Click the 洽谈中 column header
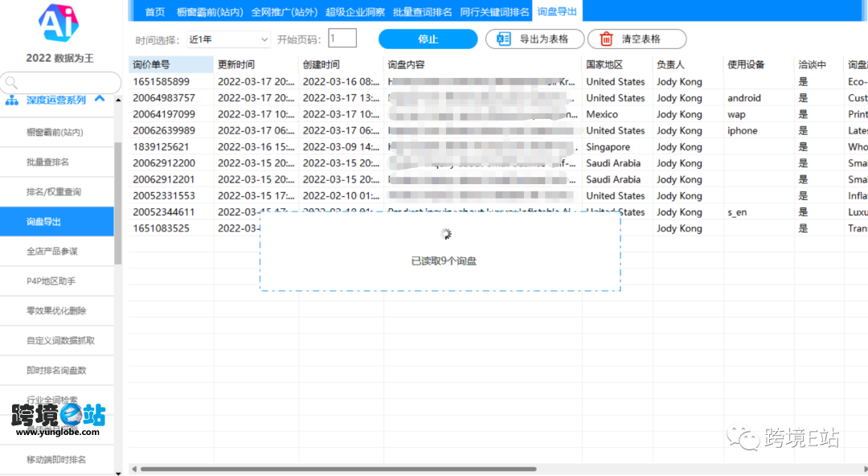This screenshot has height=476, width=868. click(819, 65)
